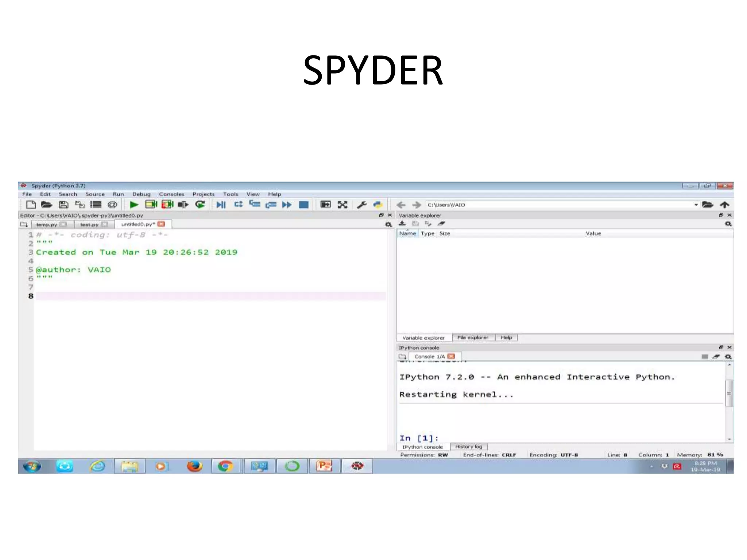Open IPython console options gear
The image size is (747, 560).
(x=728, y=357)
